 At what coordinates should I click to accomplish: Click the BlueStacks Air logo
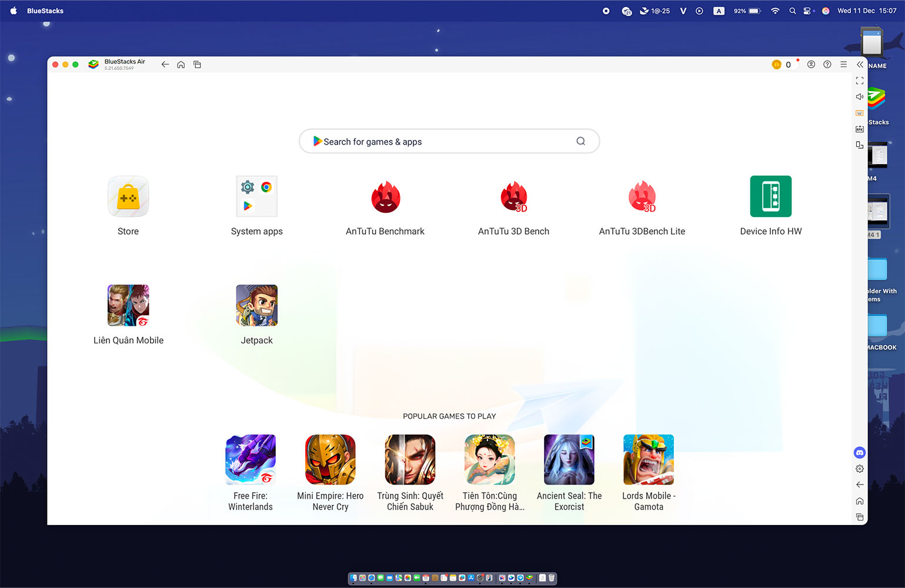point(93,65)
